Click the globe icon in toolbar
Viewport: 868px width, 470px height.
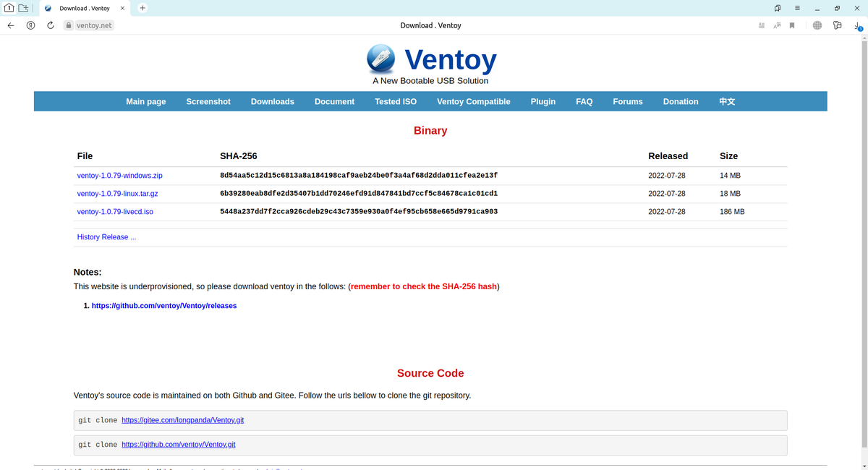click(x=817, y=25)
